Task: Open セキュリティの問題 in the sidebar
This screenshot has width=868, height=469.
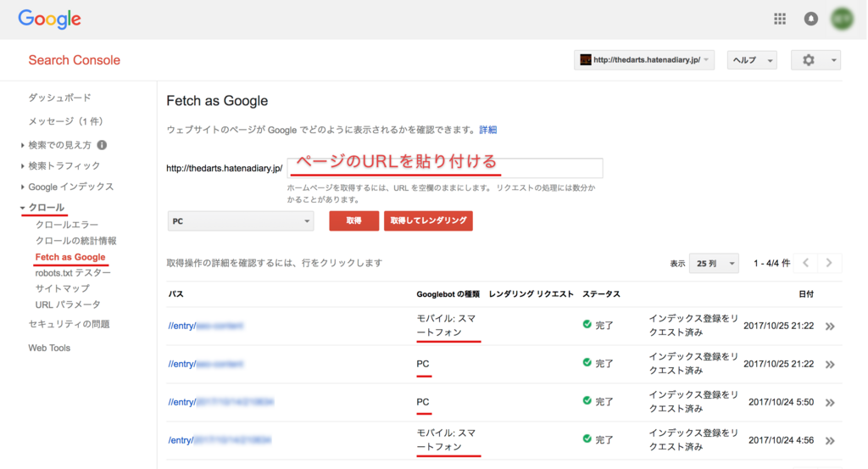Action: 70,324
